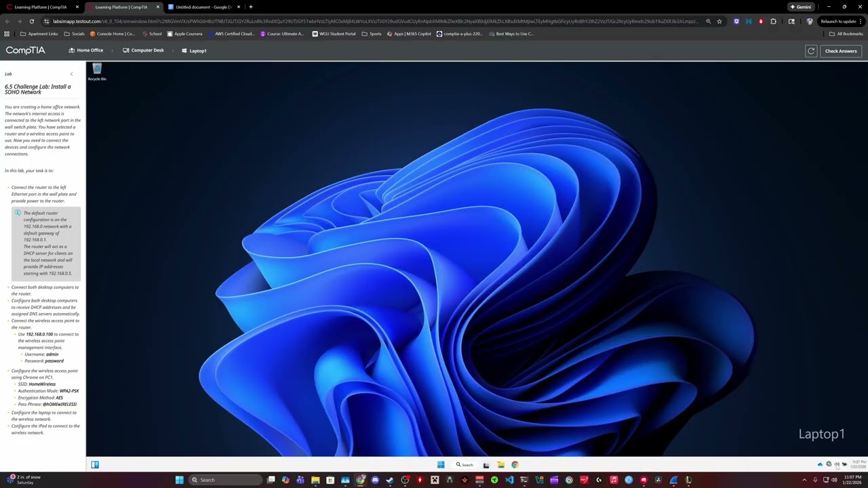The image size is (868, 488).
Task: Open a new browser tab
Action: (251, 7)
